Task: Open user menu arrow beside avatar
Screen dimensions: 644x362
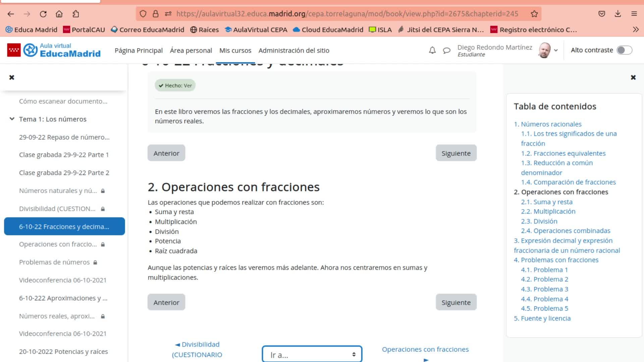Action: tap(556, 50)
